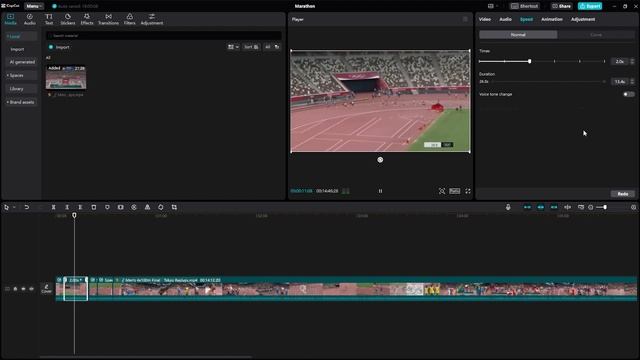Open the Transitions tab
This screenshot has width=640, height=360.
(x=108, y=19)
